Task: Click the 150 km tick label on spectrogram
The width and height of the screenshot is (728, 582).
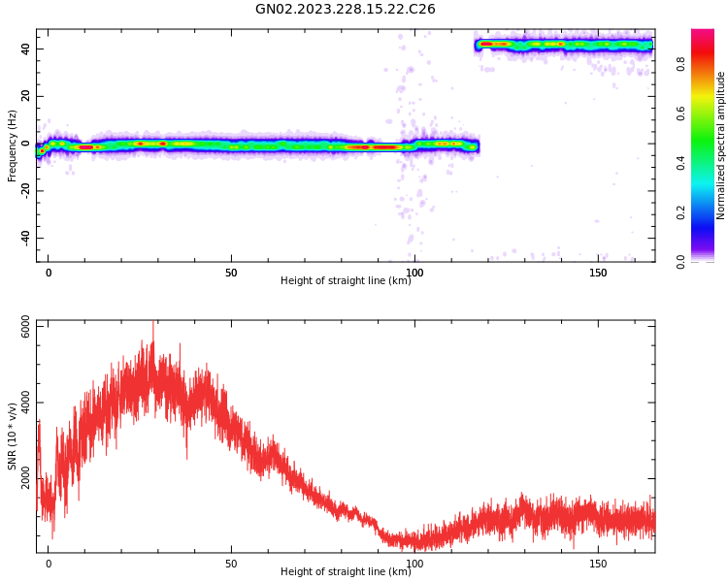Action: point(598,273)
